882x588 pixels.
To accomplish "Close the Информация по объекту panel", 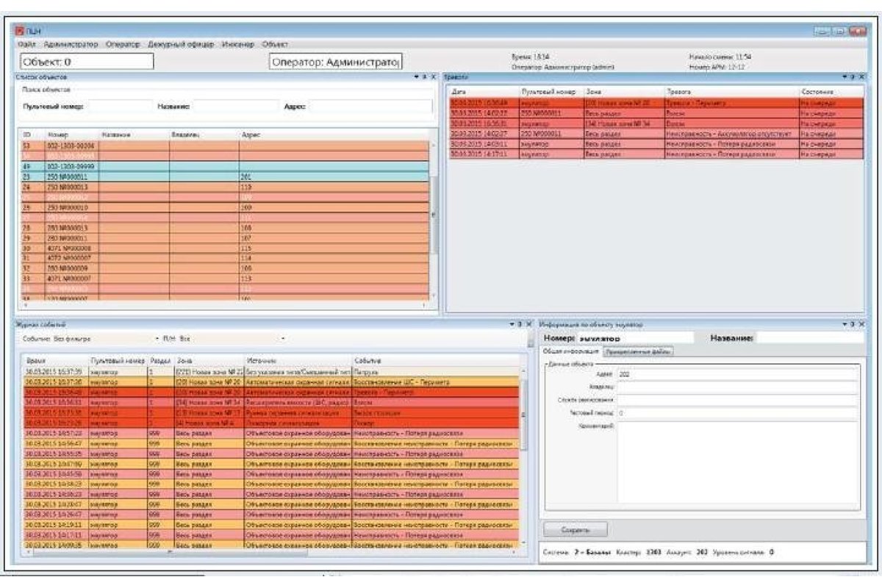I will point(862,323).
